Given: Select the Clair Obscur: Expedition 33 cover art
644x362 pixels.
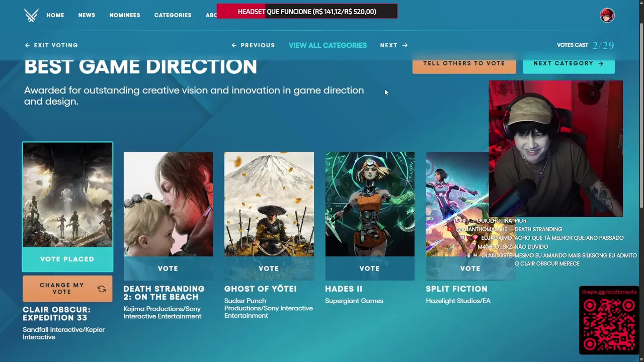Looking at the screenshot, I should (x=67, y=195).
